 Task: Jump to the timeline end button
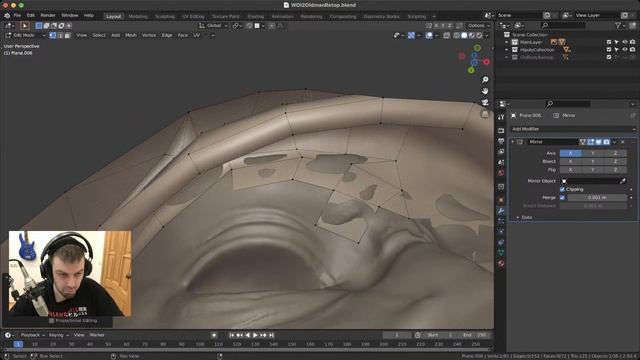click(x=271, y=335)
